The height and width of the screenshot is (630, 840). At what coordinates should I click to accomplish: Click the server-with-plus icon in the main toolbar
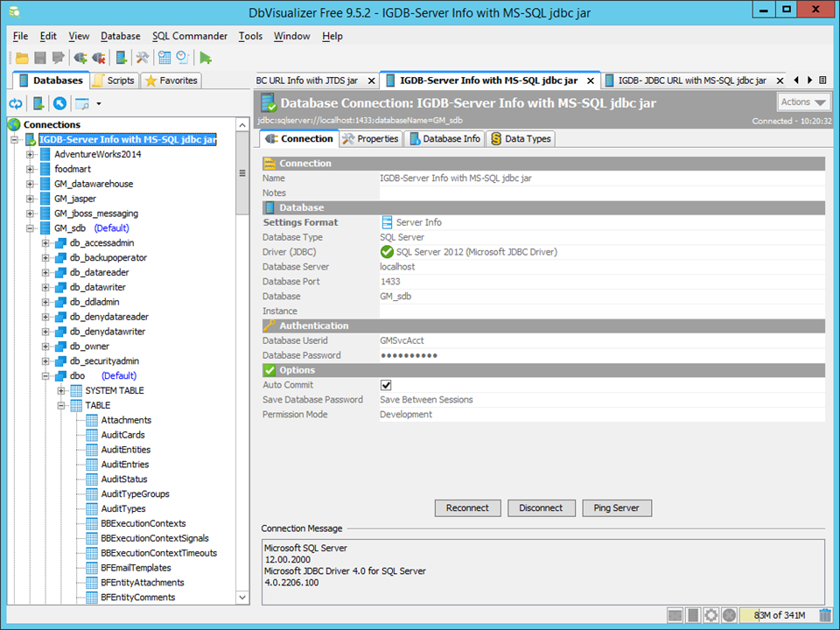(122, 58)
